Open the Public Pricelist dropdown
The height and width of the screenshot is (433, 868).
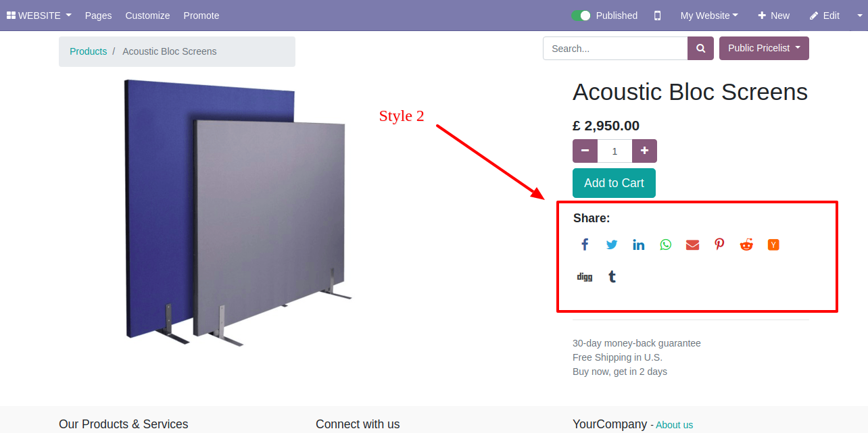(x=764, y=48)
